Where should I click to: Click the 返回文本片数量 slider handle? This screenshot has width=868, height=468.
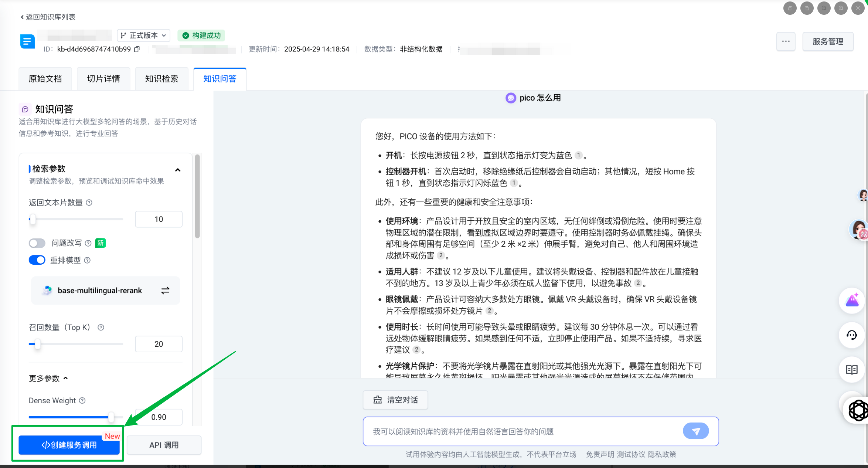pos(33,219)
